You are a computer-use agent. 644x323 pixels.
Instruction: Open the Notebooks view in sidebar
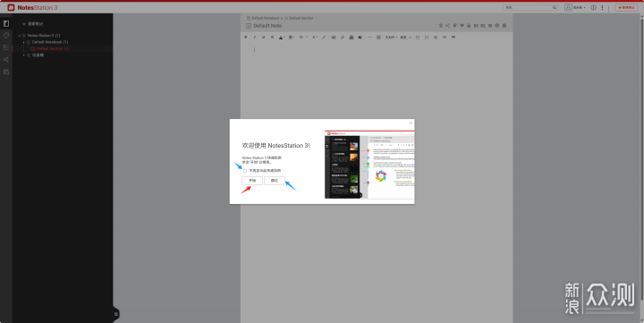[x=6, y=23]
